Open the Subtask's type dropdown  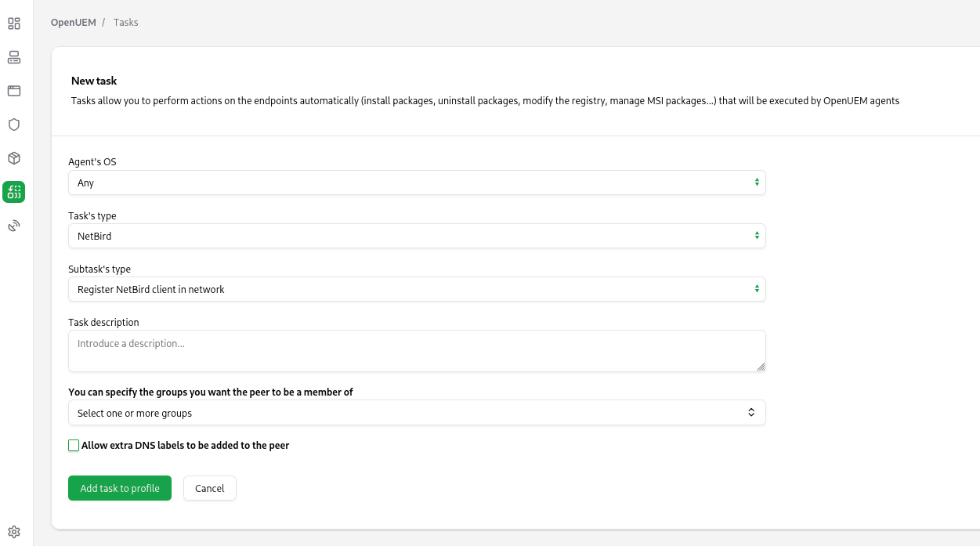pyautogui.click(x=417, y=289)
